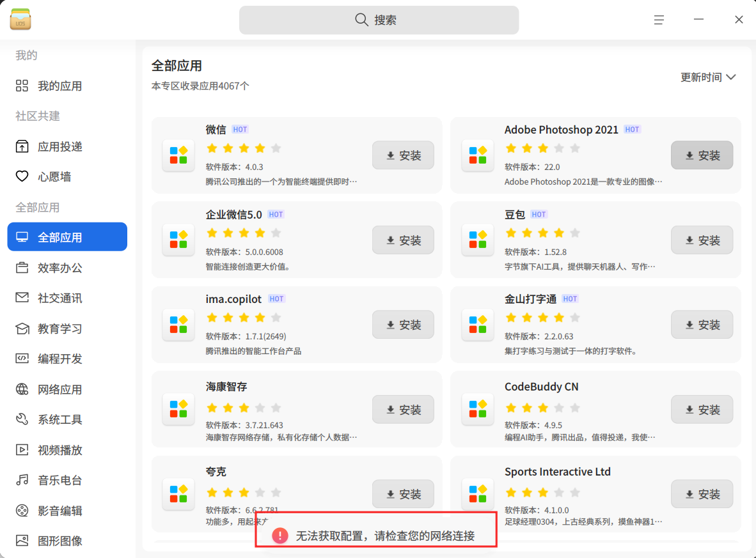Click the 影音编辑 film reel icon
Image resolution: width=756 pixels, height=558 pixels.
22,510
